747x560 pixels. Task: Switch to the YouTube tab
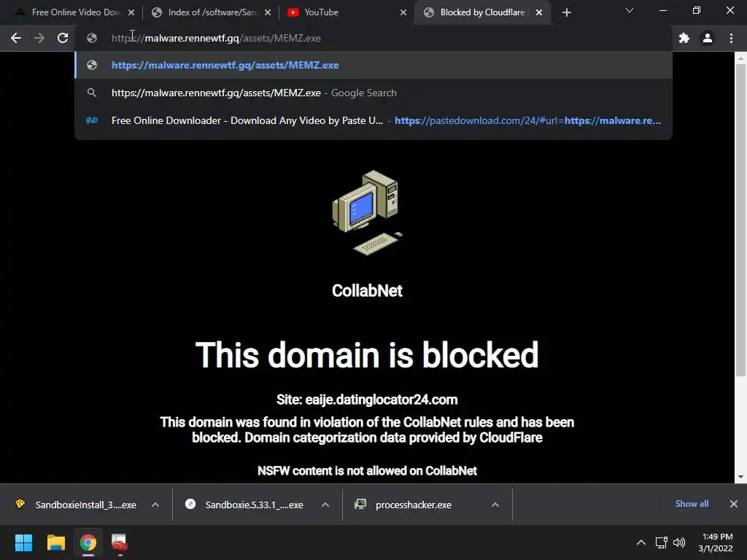pos(343,13)
